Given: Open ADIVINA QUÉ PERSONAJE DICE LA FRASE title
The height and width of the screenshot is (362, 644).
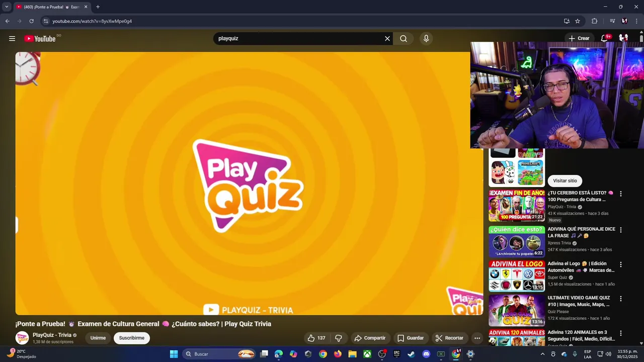Looking at the screenshot, I should pyautogui.click(x=582, y=232).
